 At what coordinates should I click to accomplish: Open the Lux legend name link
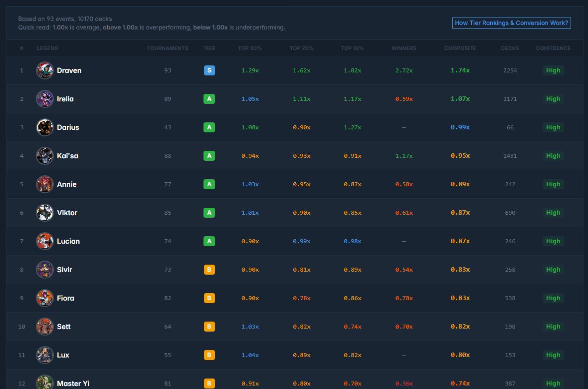(63, 355)
